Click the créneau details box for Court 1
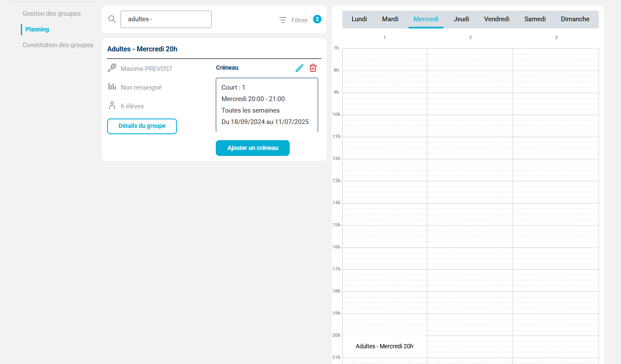Viewport: 621px width, 364px height. coord(267,104)
